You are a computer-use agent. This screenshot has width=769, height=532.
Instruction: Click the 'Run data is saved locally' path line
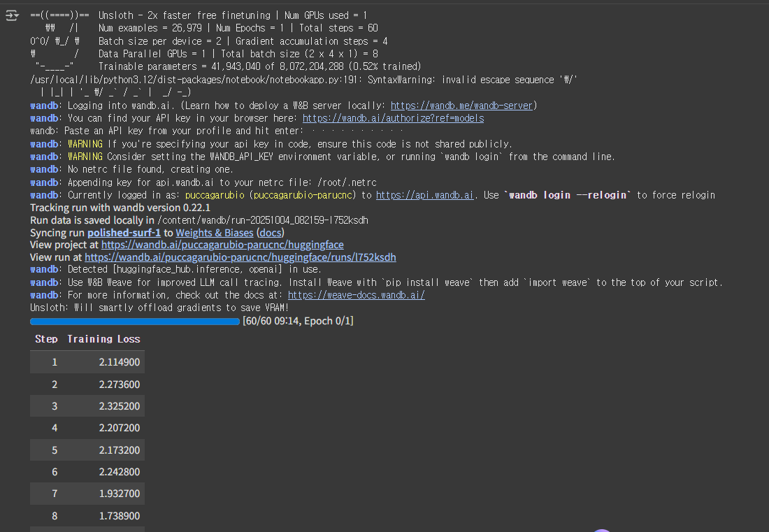coord(199,220)
